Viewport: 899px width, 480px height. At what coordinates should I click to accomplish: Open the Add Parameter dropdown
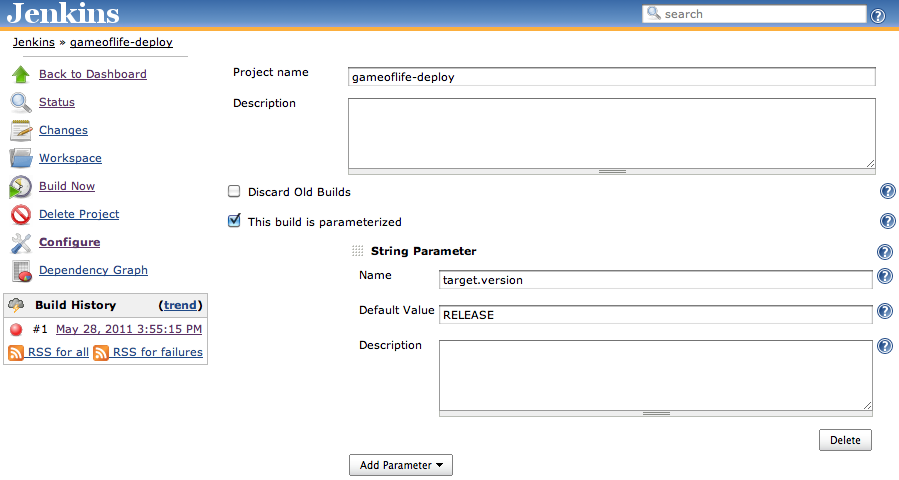pos(401,465)
